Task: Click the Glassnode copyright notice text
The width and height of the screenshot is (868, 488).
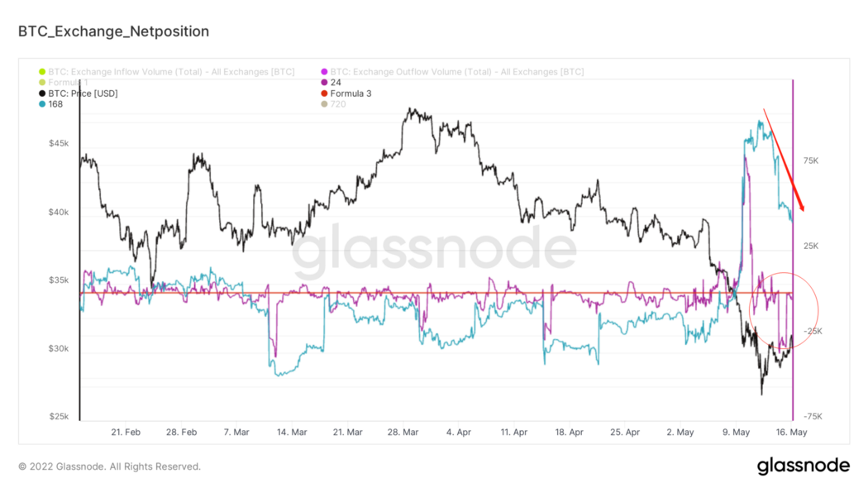Action: point(109,466)
